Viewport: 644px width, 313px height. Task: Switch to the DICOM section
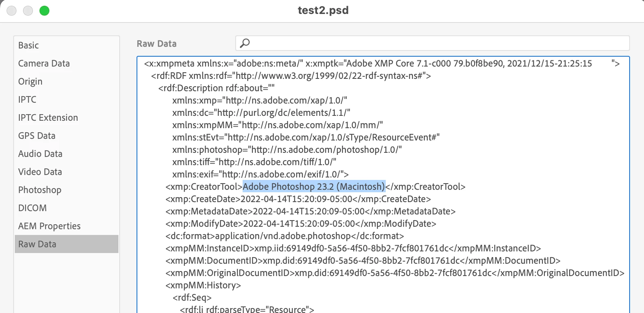(67, 208)
